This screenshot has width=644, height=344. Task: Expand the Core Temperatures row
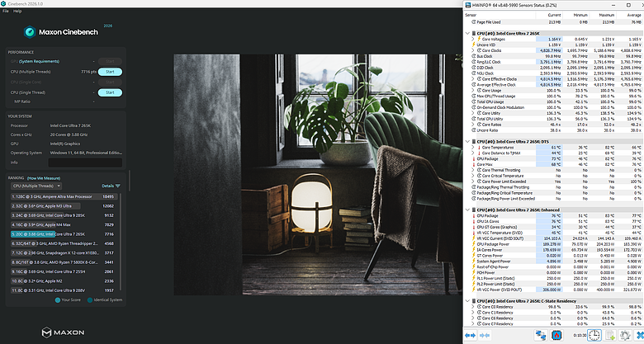coord(473,148)
